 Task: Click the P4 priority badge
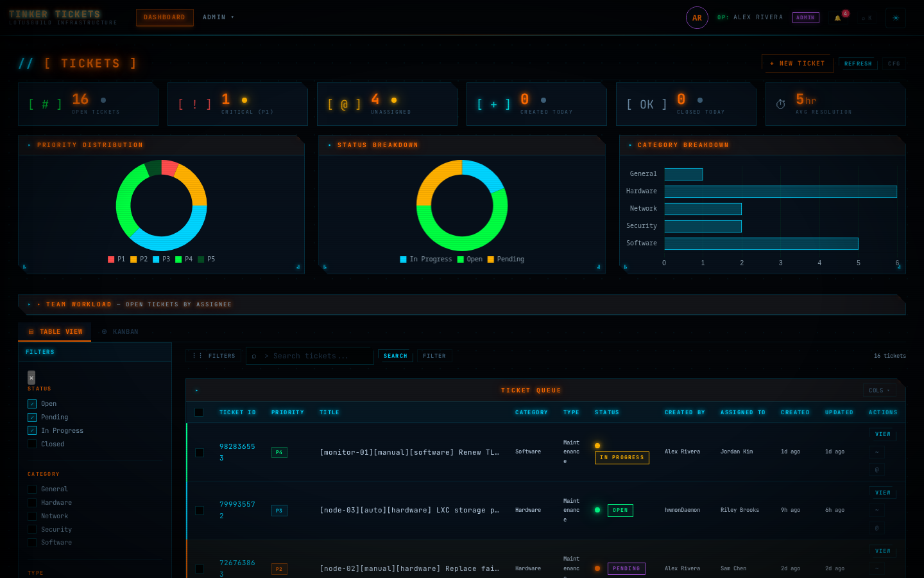(x=279, y=452)
